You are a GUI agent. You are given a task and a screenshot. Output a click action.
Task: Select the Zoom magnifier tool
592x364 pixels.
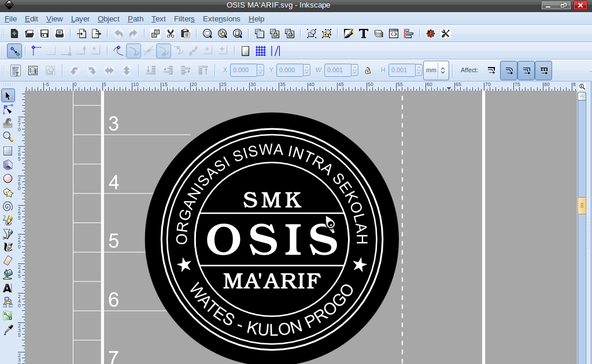point(8,137)
